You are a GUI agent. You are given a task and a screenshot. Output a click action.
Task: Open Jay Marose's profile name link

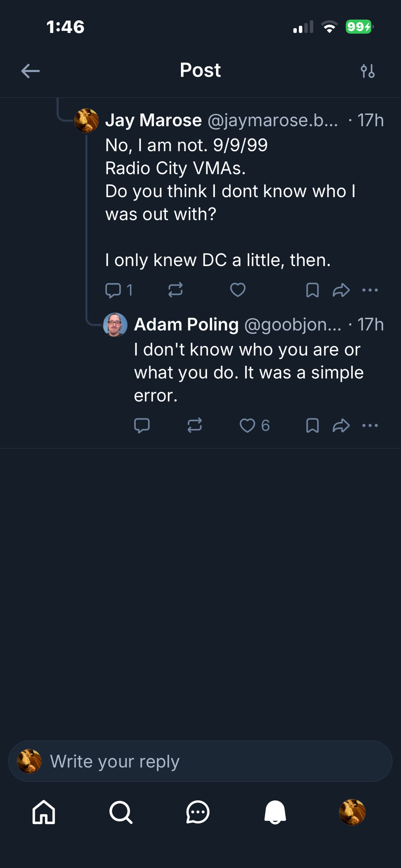[x=153, y=120]
